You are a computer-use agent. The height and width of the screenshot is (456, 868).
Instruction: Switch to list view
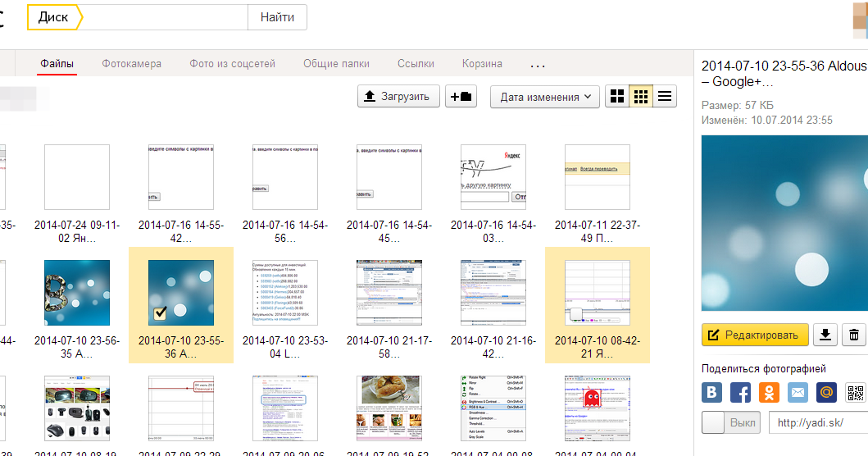664,97
